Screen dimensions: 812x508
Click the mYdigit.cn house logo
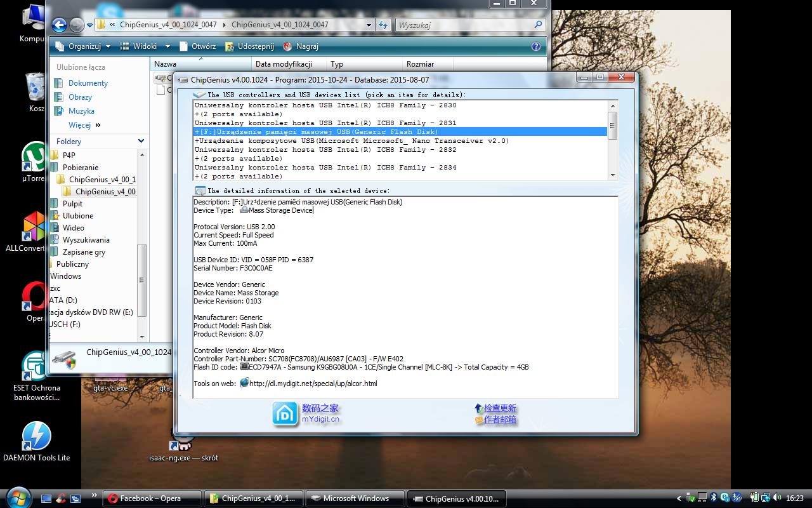(x=285, y=414)
